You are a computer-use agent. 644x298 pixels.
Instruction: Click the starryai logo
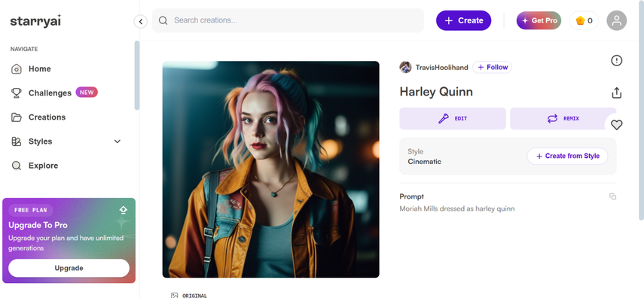tap(35, 20)
